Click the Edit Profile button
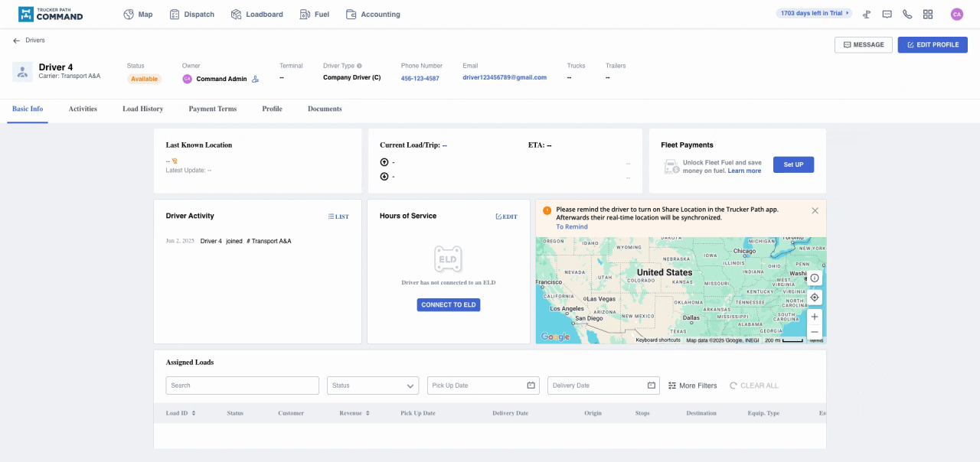 tap(933, 45)
